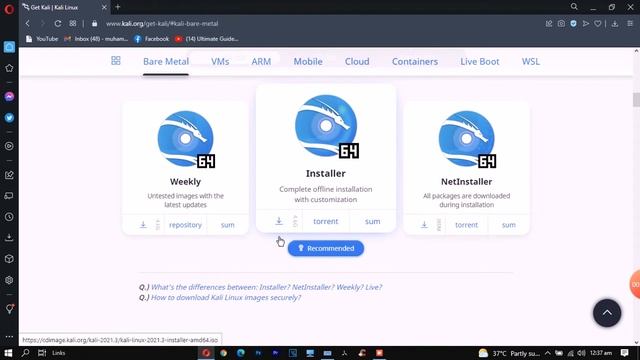Viewport: 640px width, 360px height.
Task: Download the NetInstaller image
Action: pyautogui.click(x=424, y=225)
